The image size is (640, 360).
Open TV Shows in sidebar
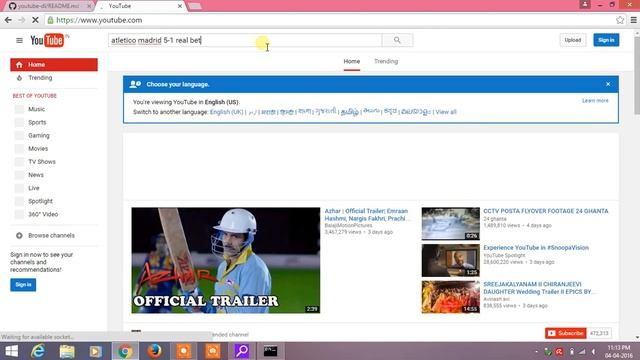click(x=42, y=162)
